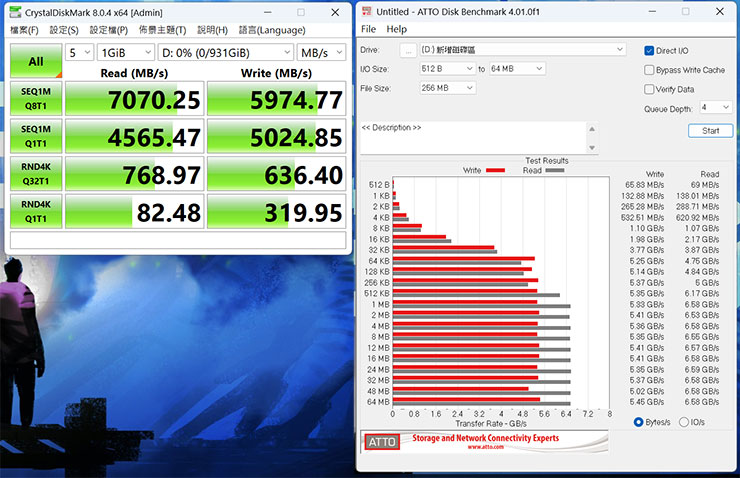Start the ATTO benchmark
Screen dimensions: 740x478
(710, 131)
